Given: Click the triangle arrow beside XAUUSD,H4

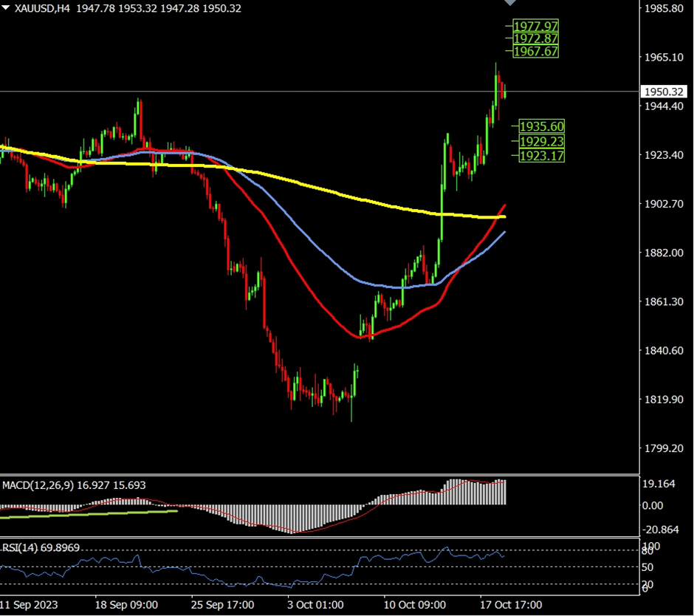Looking at the screenshot, I should [x=7, y=8].
